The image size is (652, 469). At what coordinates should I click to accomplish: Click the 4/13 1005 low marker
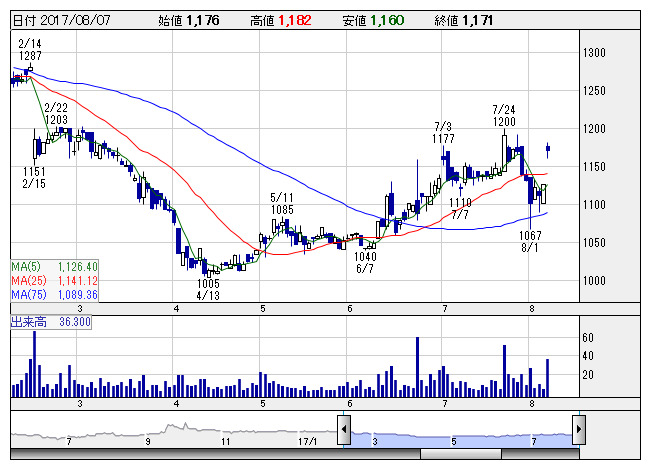[207, 289]
